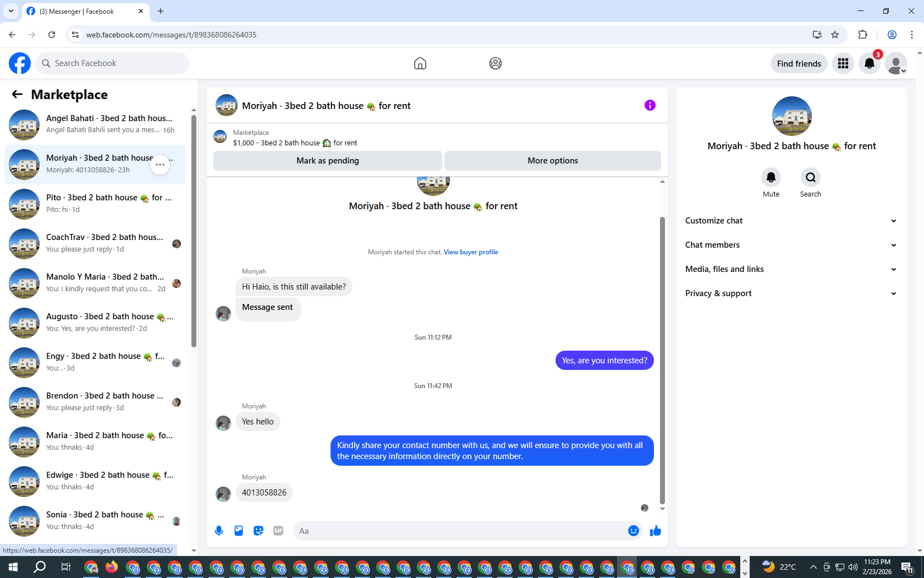924x578 pixels.
Task: Open the Facebook menu grid icon
Action: (843, 63)
